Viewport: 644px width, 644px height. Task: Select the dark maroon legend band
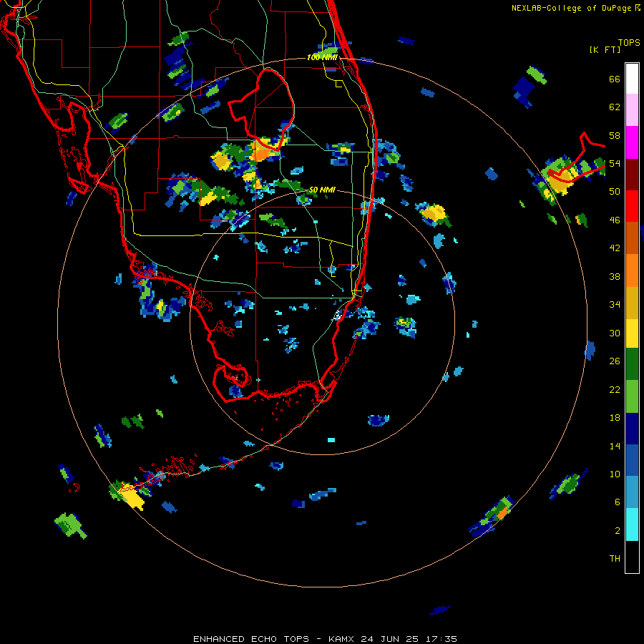coord(632,174)
